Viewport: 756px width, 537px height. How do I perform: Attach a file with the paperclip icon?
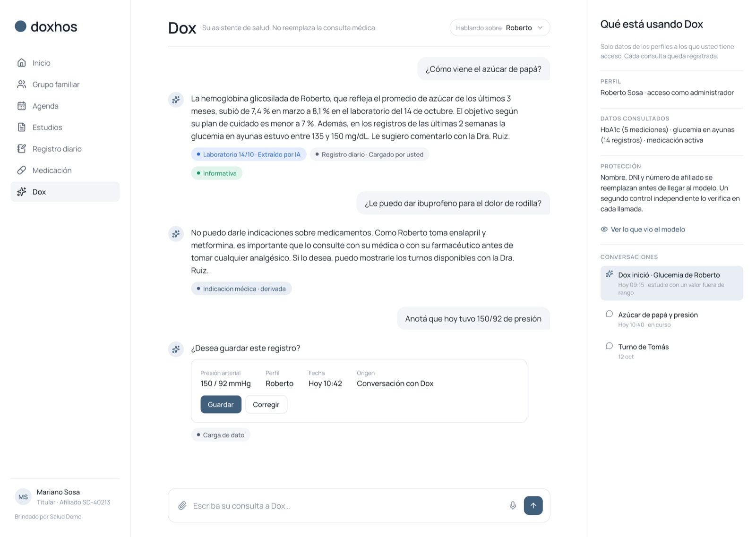coord(182,506)
